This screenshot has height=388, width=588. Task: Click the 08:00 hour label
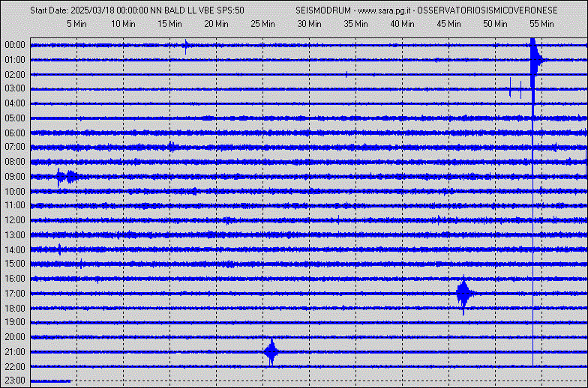(x=15, y=162)
